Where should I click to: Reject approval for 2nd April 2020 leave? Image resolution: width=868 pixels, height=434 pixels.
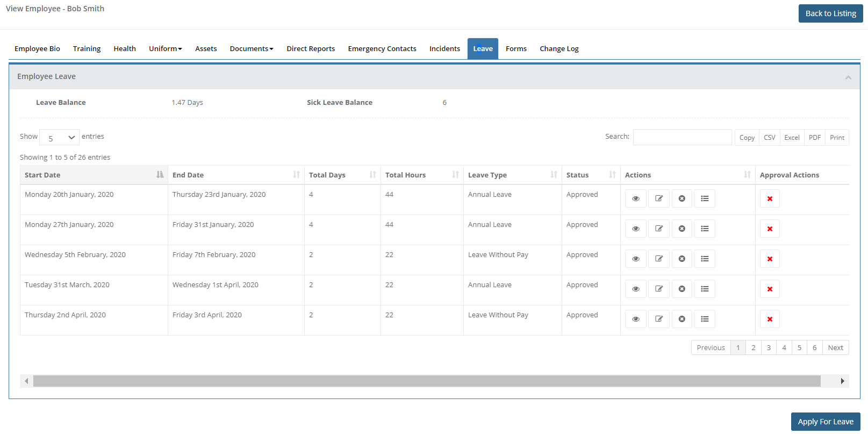point(770,319)
